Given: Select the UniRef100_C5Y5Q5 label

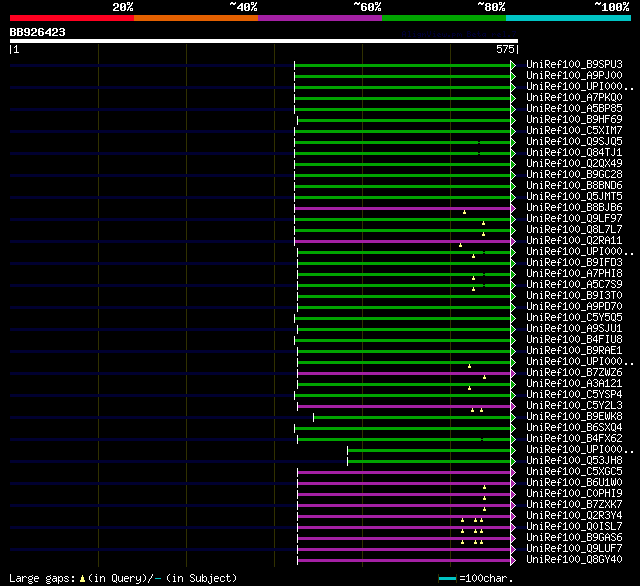Looking at the screenshot, I should [574, 318].
